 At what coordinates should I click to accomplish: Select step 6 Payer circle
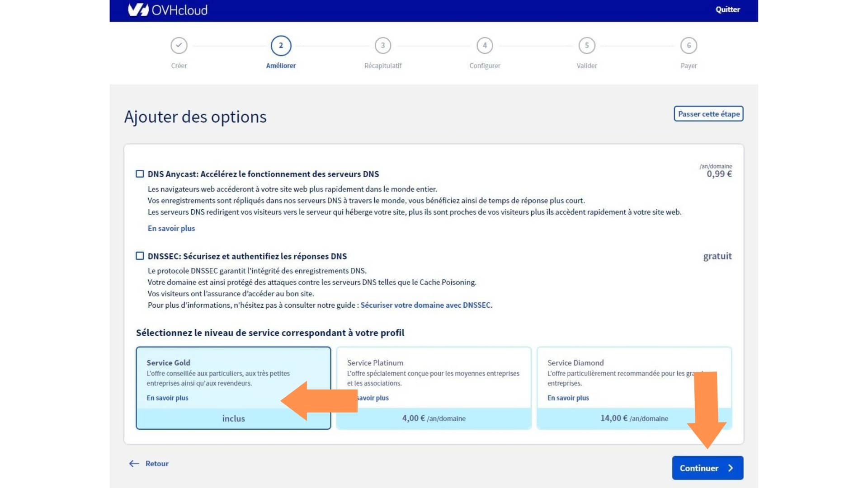coord(689,45)
